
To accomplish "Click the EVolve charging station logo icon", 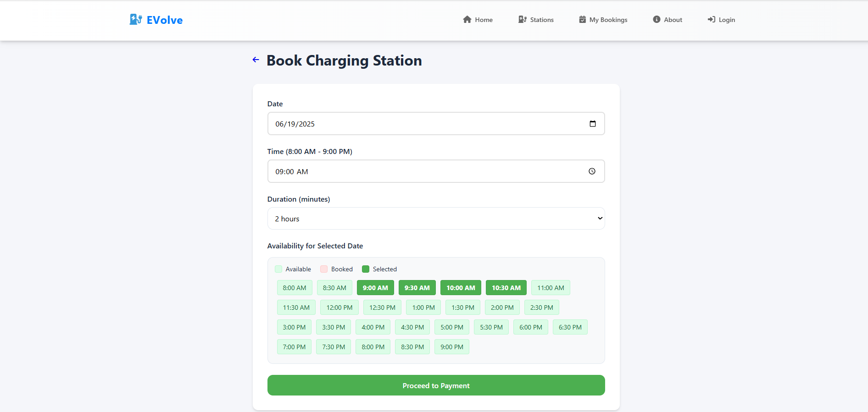I will (x=135, y=19).
